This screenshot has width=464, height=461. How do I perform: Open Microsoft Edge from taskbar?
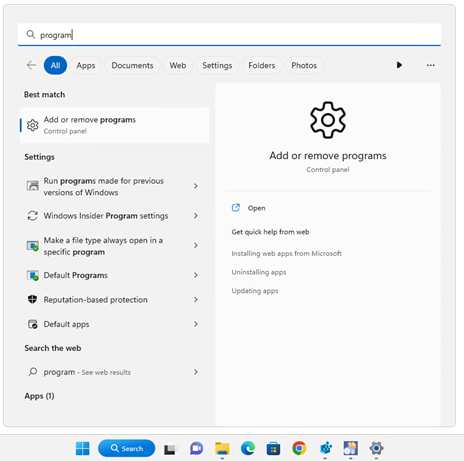point(248,448)
